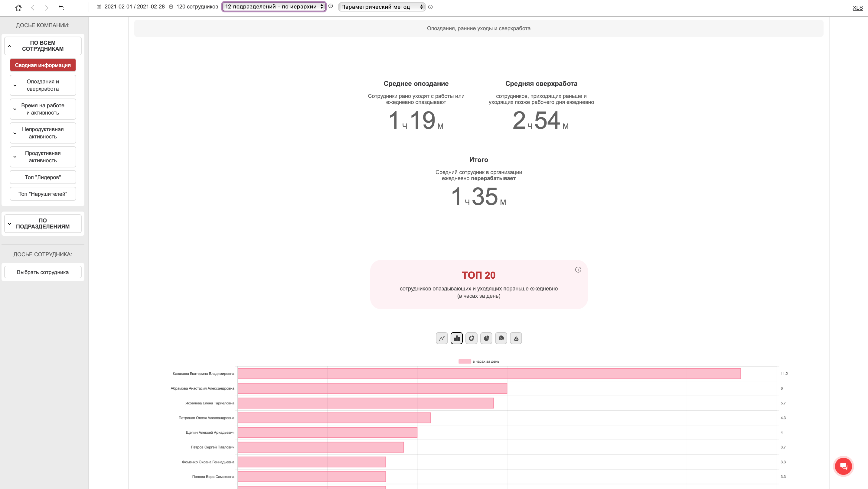Switch chart to line graph view
The width and height of the screenshot is (868, 489).
(442, 338)
